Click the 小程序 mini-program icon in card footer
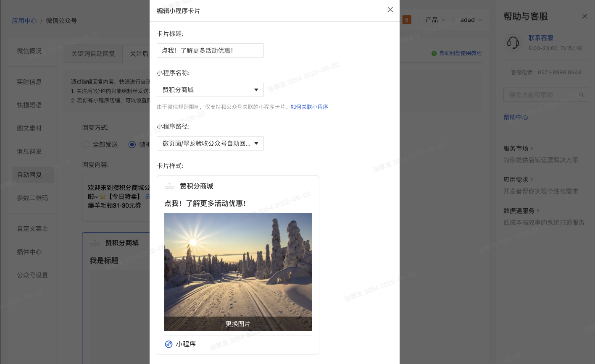Screen dimensions: 595x364 (168, 344)
